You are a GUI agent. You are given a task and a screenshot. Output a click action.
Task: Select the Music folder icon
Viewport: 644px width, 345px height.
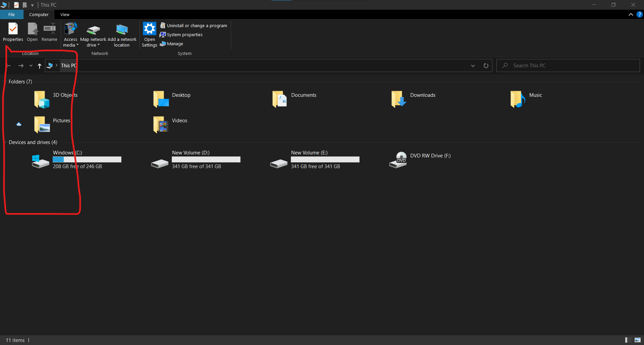coord(518,99)
